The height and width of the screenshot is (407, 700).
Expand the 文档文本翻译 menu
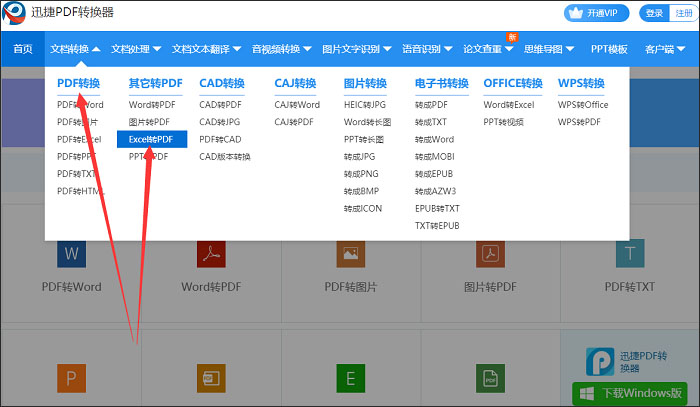pyautogui.click(x=206, y=49)
